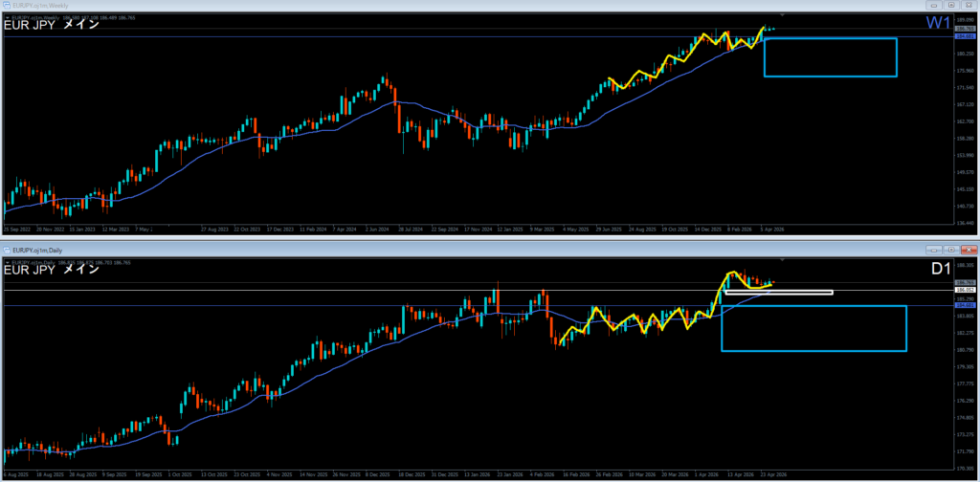
Task: Maximize the Daily chart window
Action: pyautogui.click(x=952, y=249)
